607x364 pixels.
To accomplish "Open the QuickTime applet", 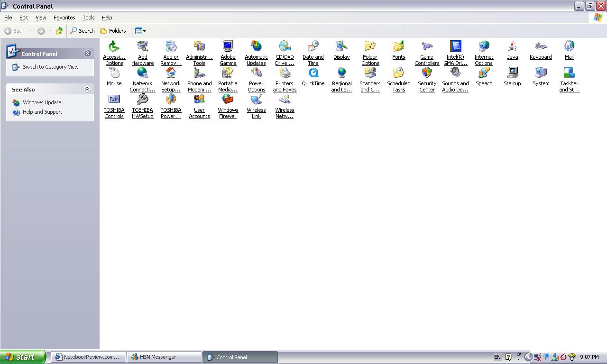I will (313, 73).
